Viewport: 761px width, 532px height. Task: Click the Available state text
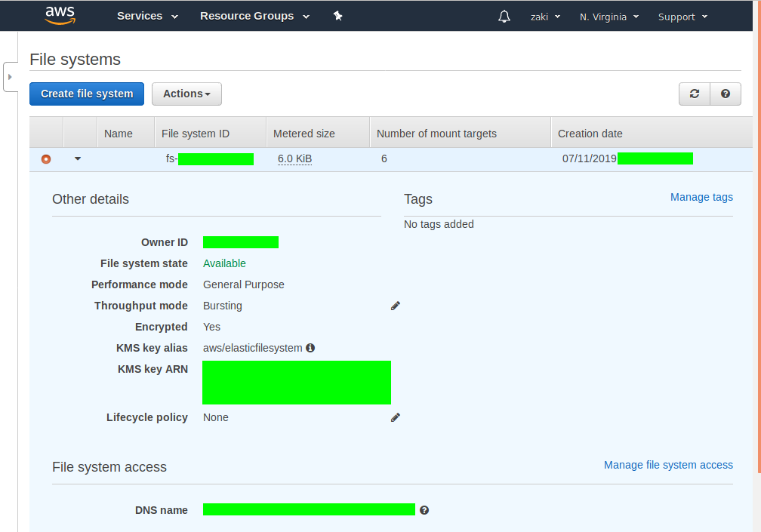[x=224, y=263]
